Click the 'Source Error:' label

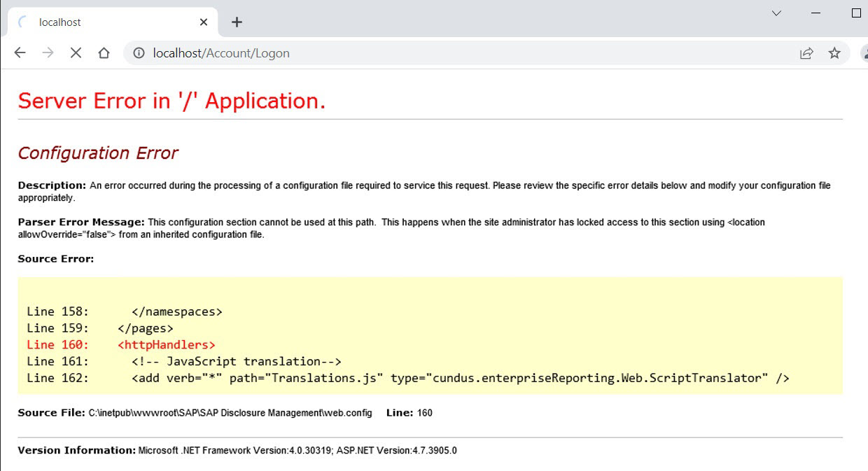[56, 259]
